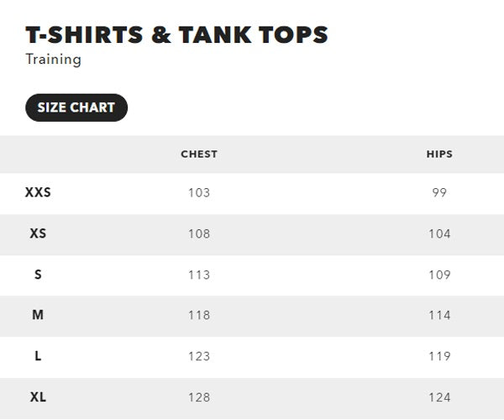The height and width of the screenshot is (420, 504).
Task: Click hips value 124 for XL
Action: [x=439, y=397]
